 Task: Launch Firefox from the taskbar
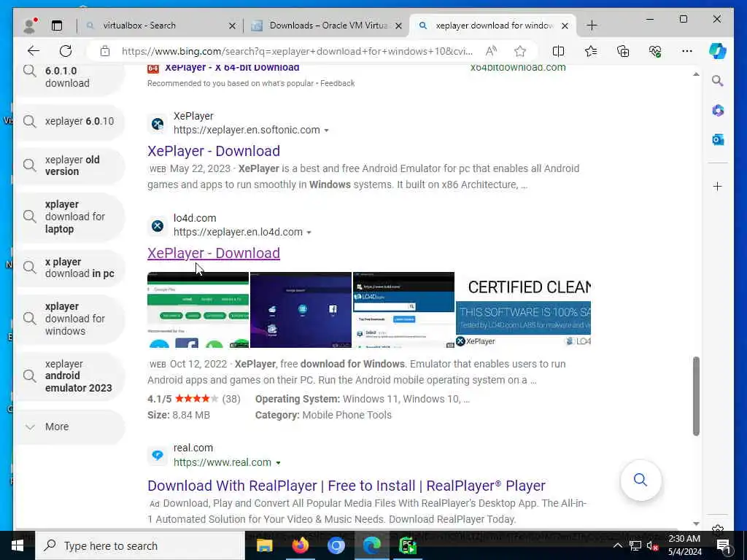coord(300,545)
